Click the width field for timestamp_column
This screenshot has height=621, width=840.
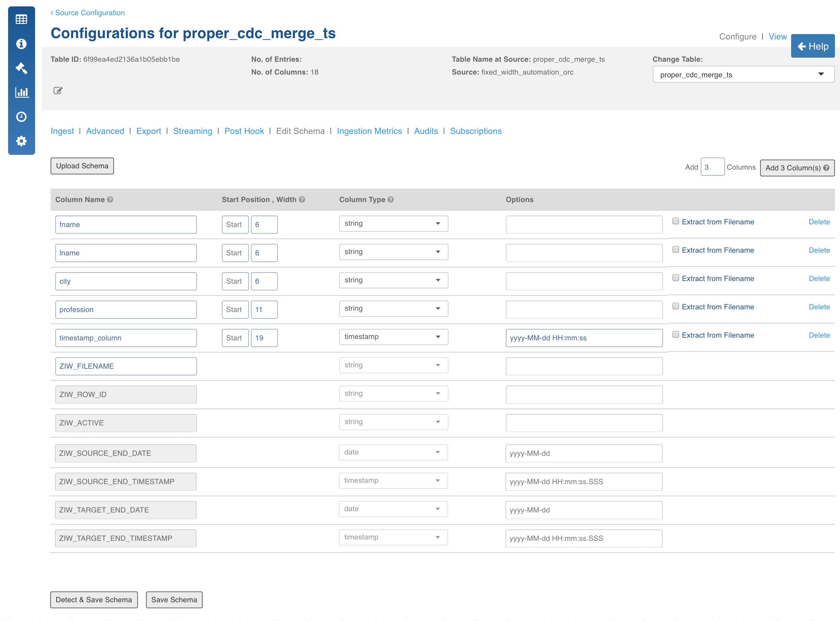point(264,338)
